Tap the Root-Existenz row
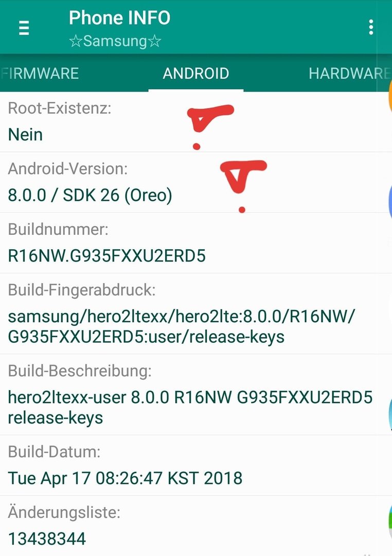Screen dimensions: 392x556 (x=196, y=121)
